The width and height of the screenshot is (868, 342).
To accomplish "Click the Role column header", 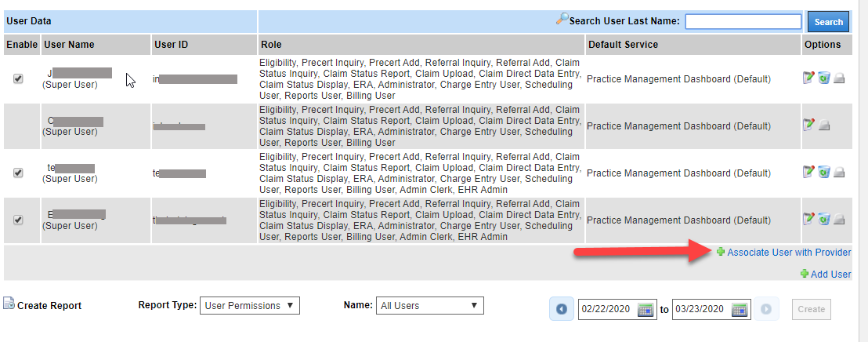I will click(271, 45).
